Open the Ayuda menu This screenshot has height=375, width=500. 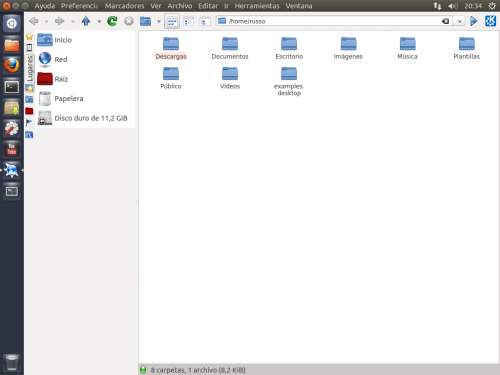coord(45,6)
